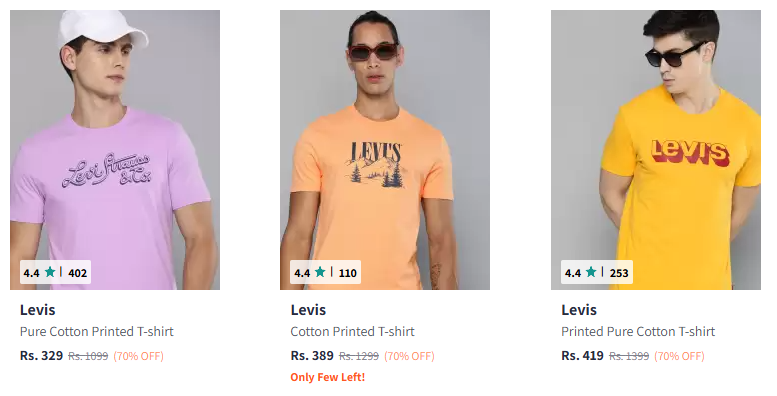Open the purple Levi Strauss T-shirt image

pos(115,150)
